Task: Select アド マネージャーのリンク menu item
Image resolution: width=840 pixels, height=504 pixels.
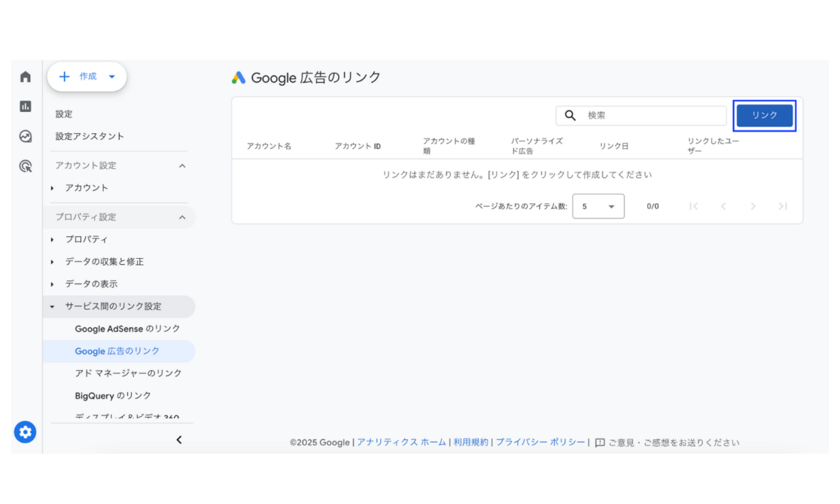Action: click(x=128, y=373)
